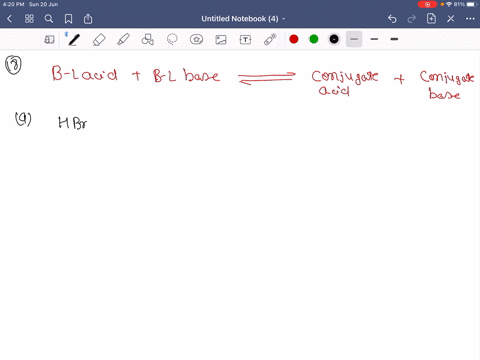Select the Shapes tool
This screenshot has width=480, height=360.
click(147, 40)
